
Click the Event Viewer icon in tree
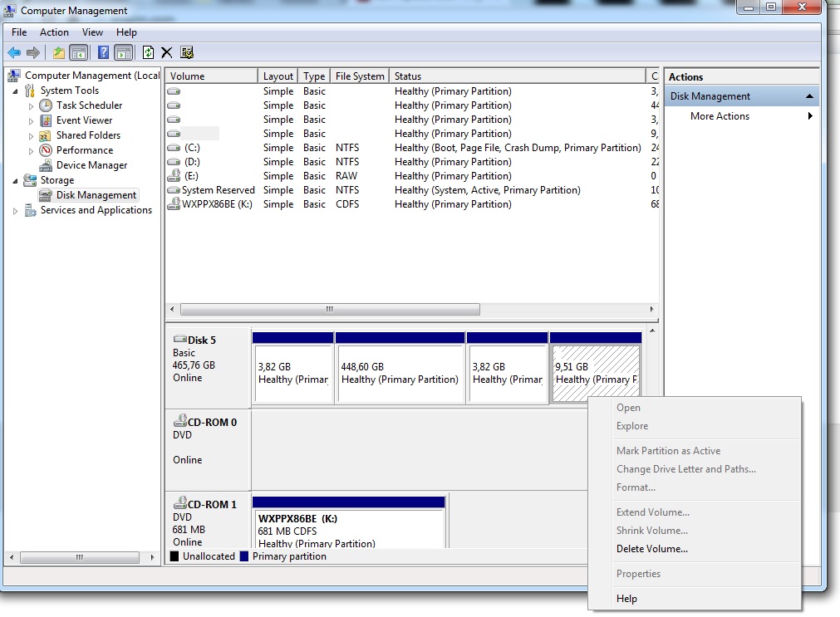click(x=46, y=120)
